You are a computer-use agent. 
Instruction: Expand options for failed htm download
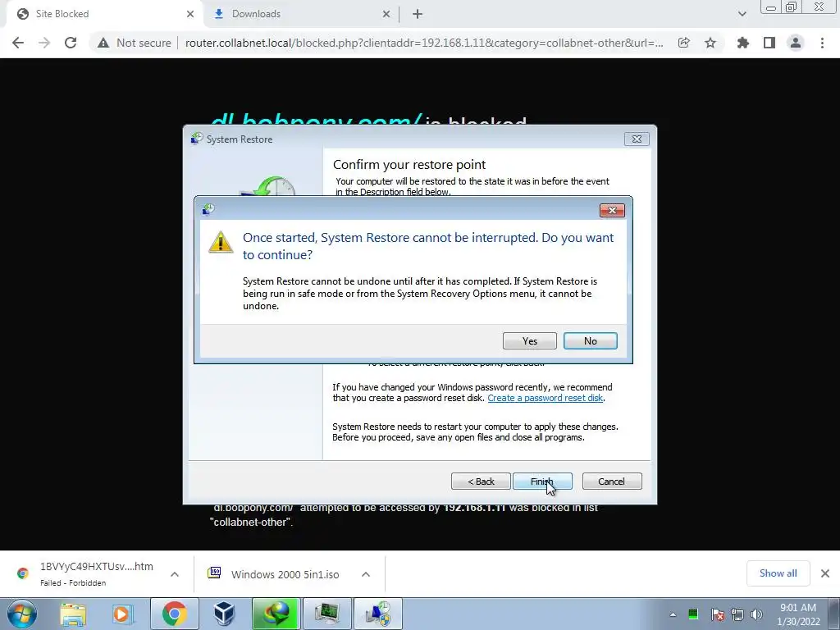pyautogui.click(x=175, y=574)
